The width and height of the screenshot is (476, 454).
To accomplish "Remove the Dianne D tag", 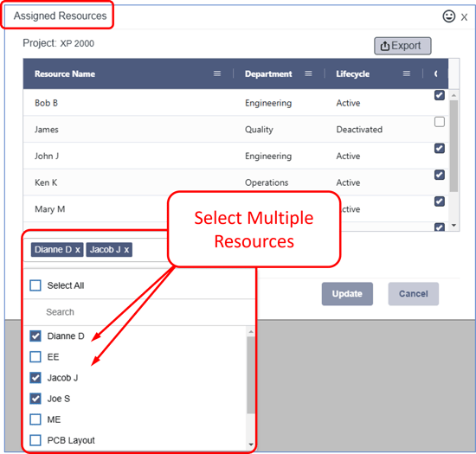I will pyautogui.click(x=78, y=250).
